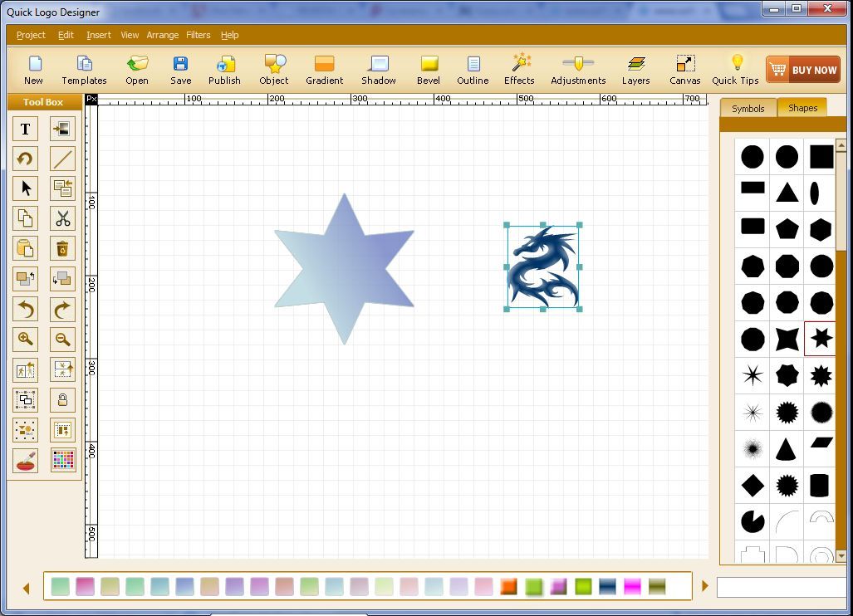Select the first green gradient swatch
Image resolution: width=853 pixels, height=616 pixels.
click(x=59, y=585)
